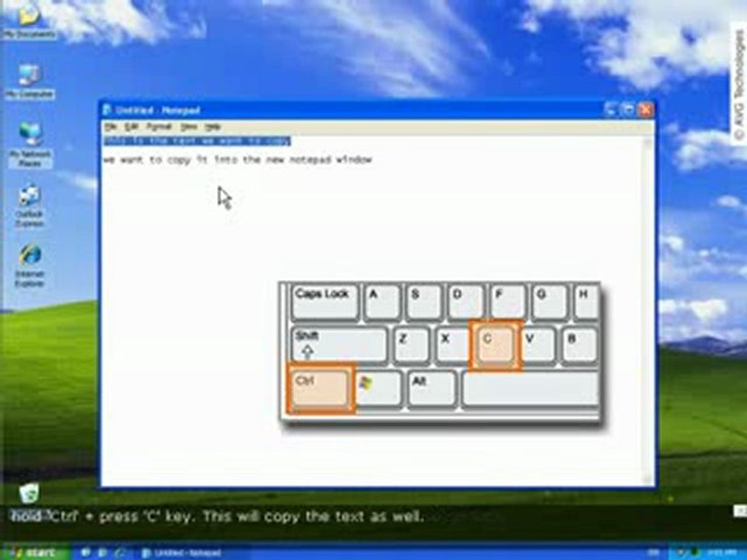Click the line "we want to copy it into the new notepad window"
The height and width of the screenshot is (560, 747).
237,159
